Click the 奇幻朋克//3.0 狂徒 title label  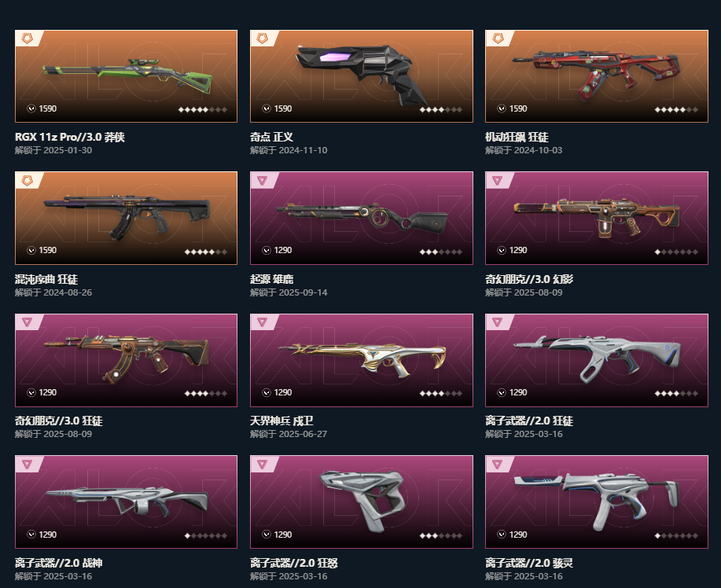tap(58, 421)
